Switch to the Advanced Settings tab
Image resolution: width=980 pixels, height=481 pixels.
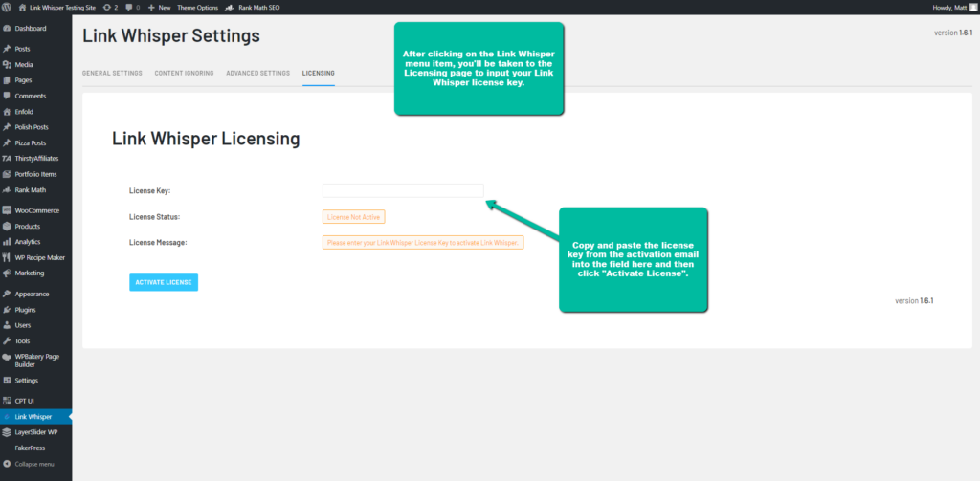click(258, 73)
